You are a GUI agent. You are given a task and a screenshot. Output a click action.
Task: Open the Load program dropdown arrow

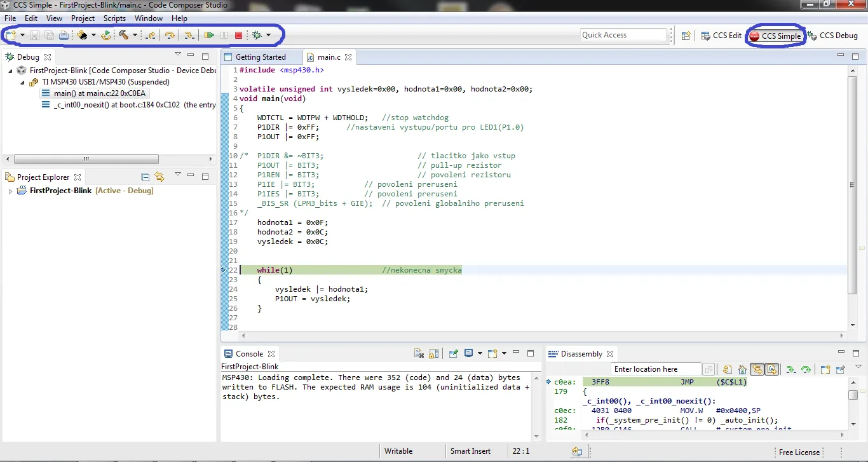[x=93, y=35]
